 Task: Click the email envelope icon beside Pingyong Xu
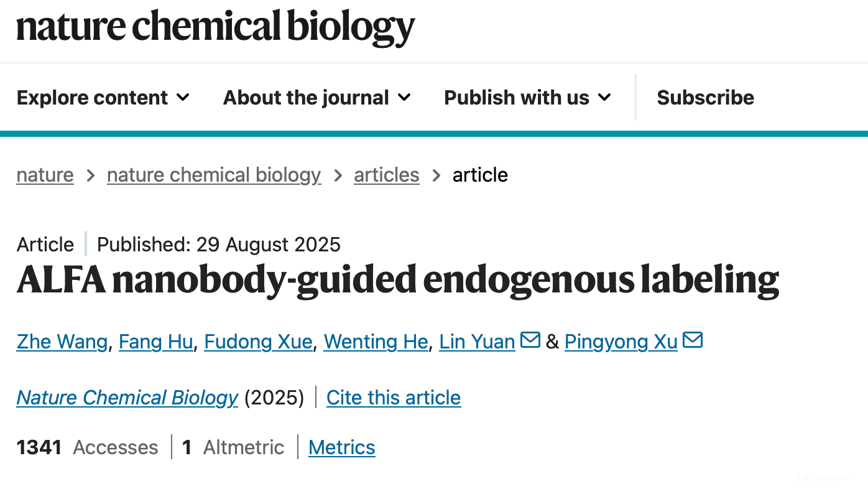[693, 340]
